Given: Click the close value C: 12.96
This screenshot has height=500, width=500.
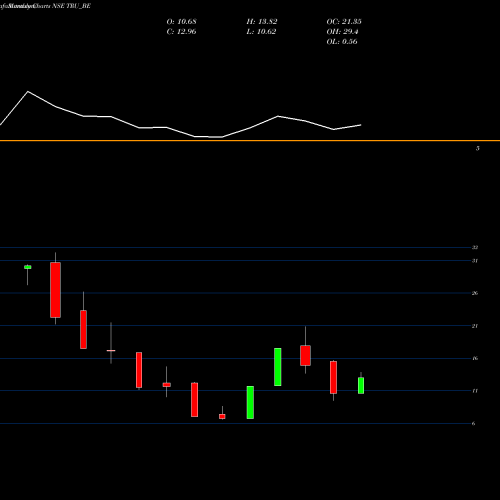Looking at the screenshot, I should 182,32.
